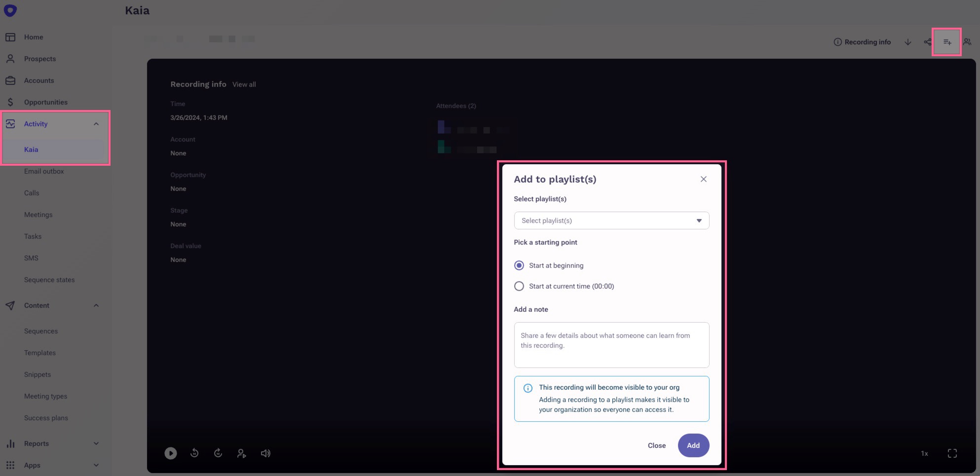The height and width of the screenshot is (476, 980).
Task: Click the Kaia page title
Action: (x=137, y=10)
